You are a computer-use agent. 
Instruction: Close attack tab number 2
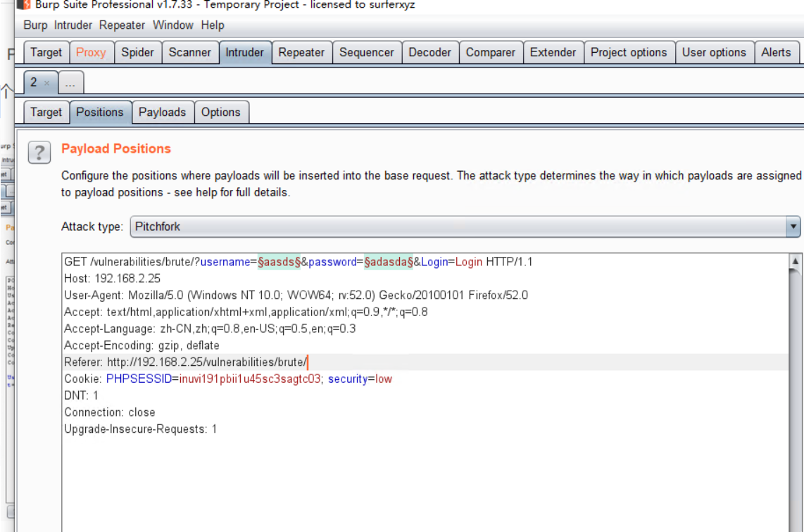click(x=46, y=83)
